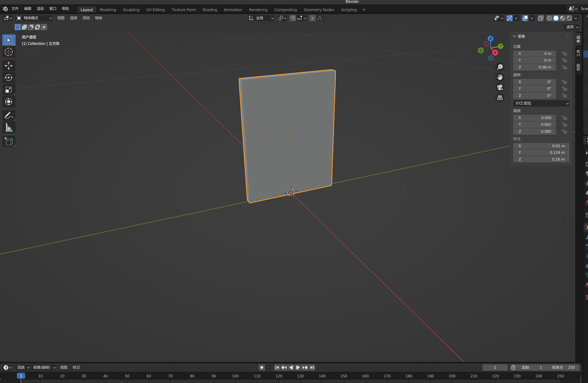Image resolution: width=588 pixels, height=383 pixels.
Task: Toggle X-ray view
Action: point(540,18)
